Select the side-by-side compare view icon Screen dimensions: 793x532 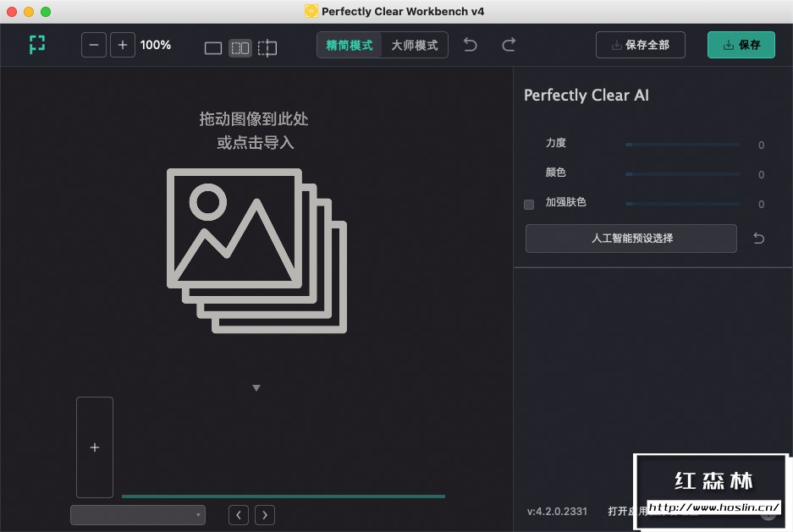(x=240, y=48)
